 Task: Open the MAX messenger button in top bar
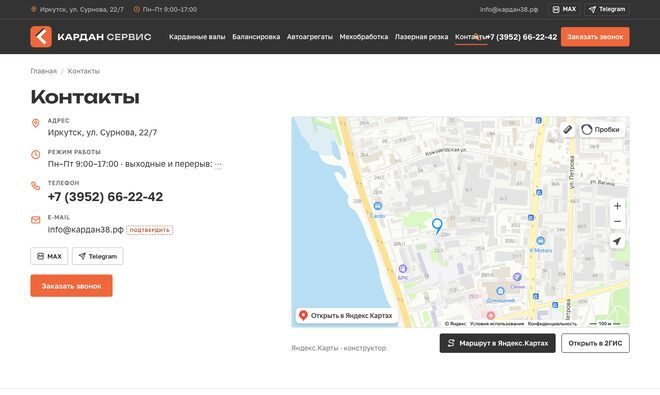pos(564,9)
